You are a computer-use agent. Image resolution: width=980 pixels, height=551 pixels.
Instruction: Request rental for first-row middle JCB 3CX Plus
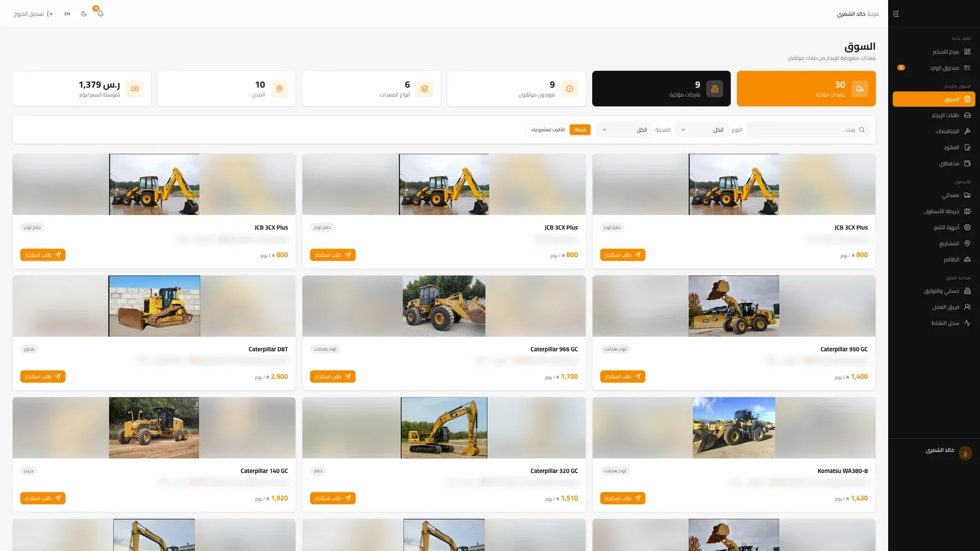click(333, 255)
